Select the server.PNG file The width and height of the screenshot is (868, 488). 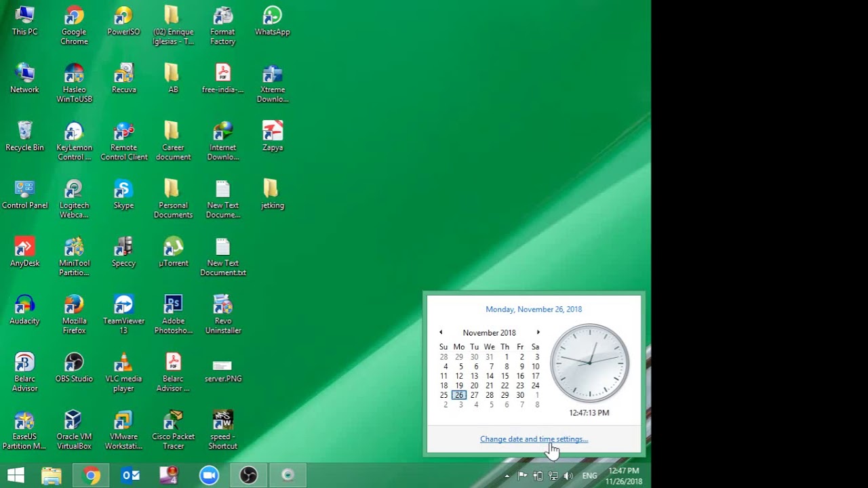(222, 368)
